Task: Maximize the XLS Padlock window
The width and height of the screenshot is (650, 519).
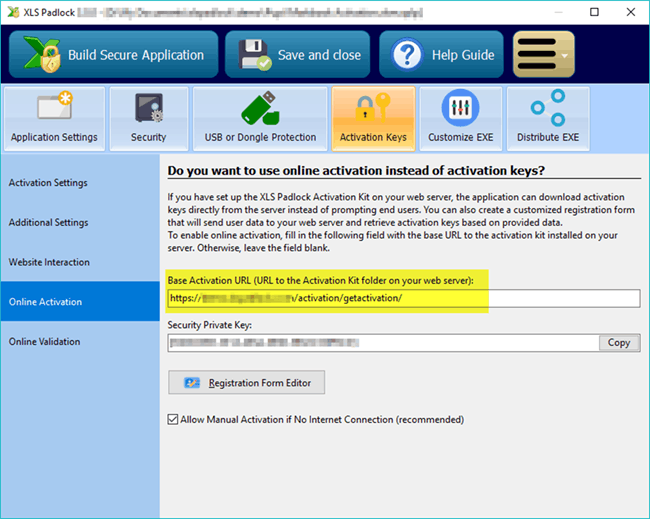Action: 594,12
